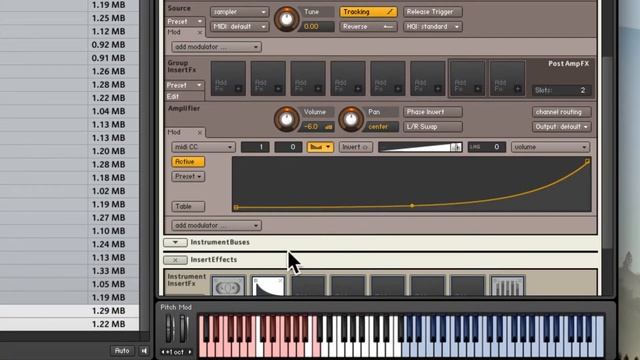Click the MIDI CC number field showing 1
The image size is (640, 360).
[x=255, y=147]
